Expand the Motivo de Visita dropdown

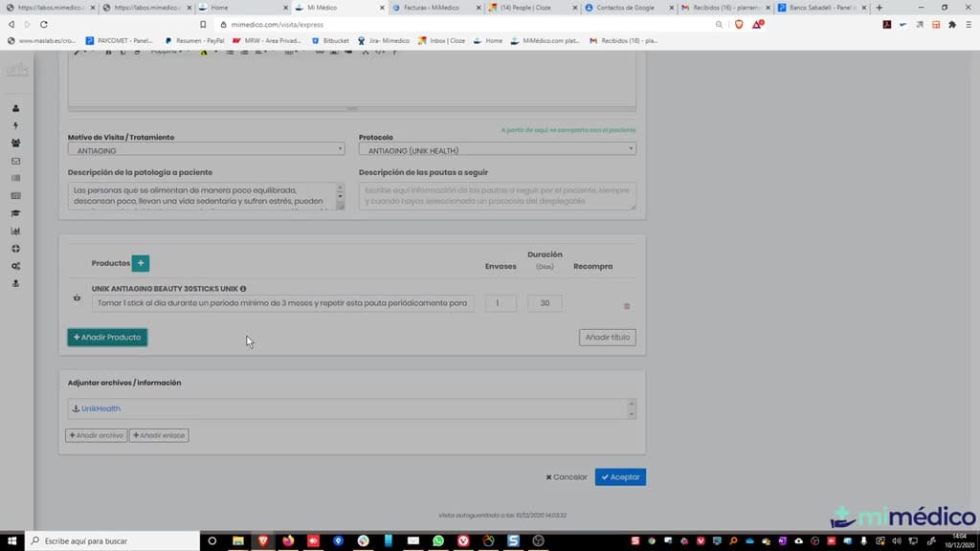tap(207, 150)
